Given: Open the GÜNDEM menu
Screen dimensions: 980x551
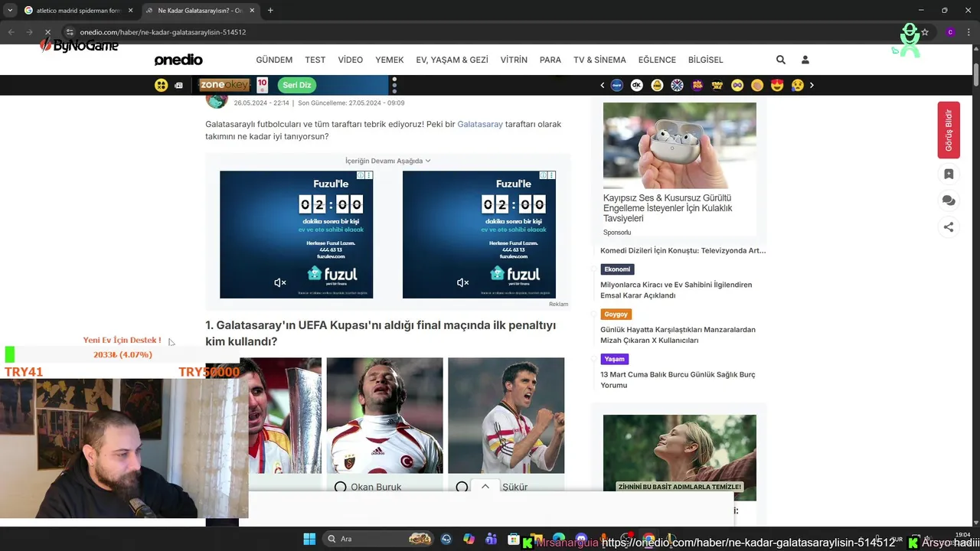Looking at the screenshot, I should tap(274, 60).
